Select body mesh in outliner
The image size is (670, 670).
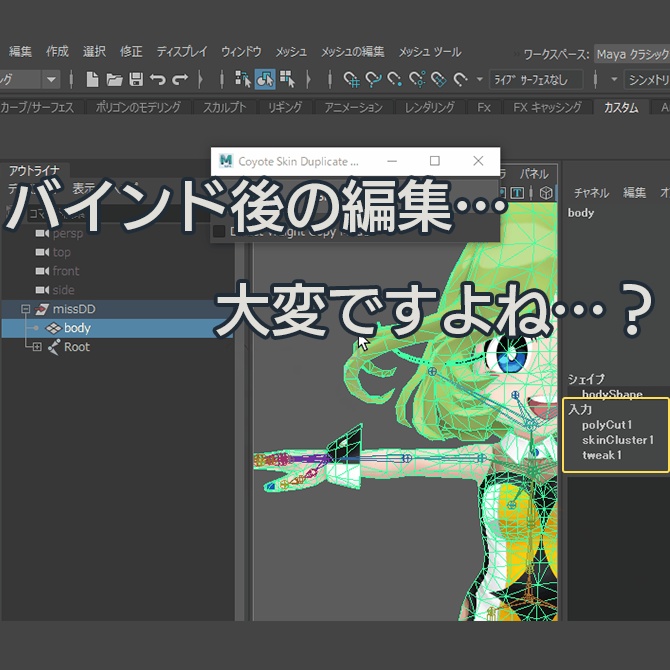click(x=77, y=328)
